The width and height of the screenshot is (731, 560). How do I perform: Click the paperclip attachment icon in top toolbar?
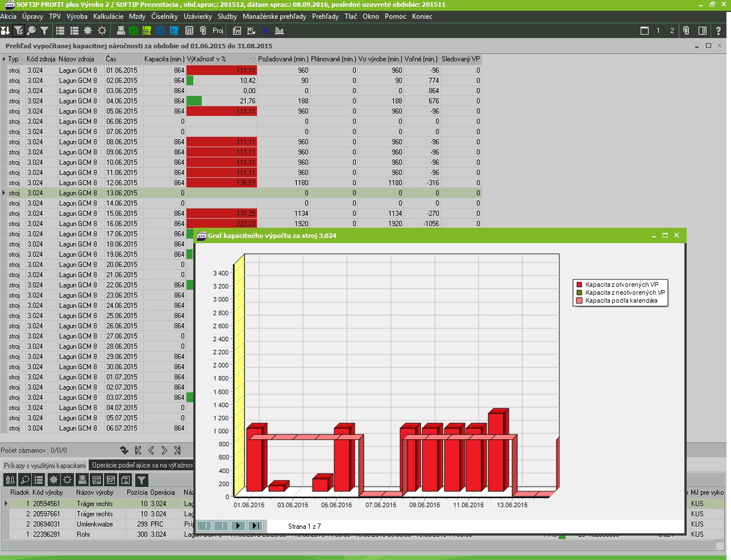pyautogui.click(x=203, y=31)
